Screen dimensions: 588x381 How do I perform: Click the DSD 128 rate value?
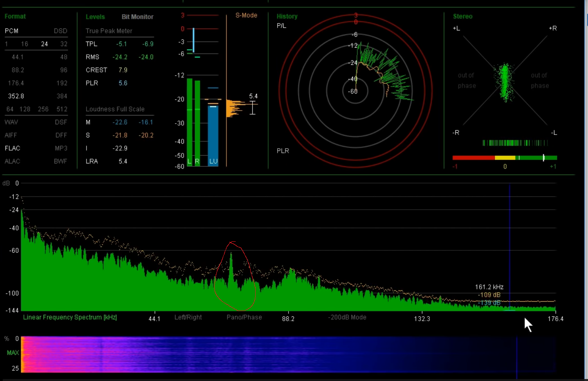tap(25, 109)
